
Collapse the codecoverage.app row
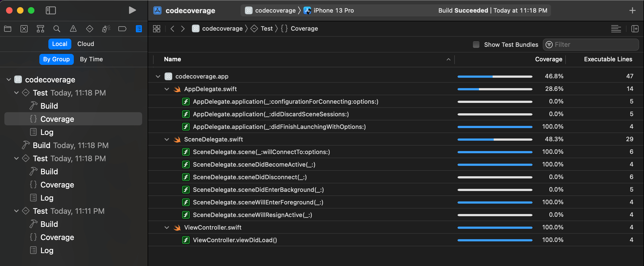point(158,76)
